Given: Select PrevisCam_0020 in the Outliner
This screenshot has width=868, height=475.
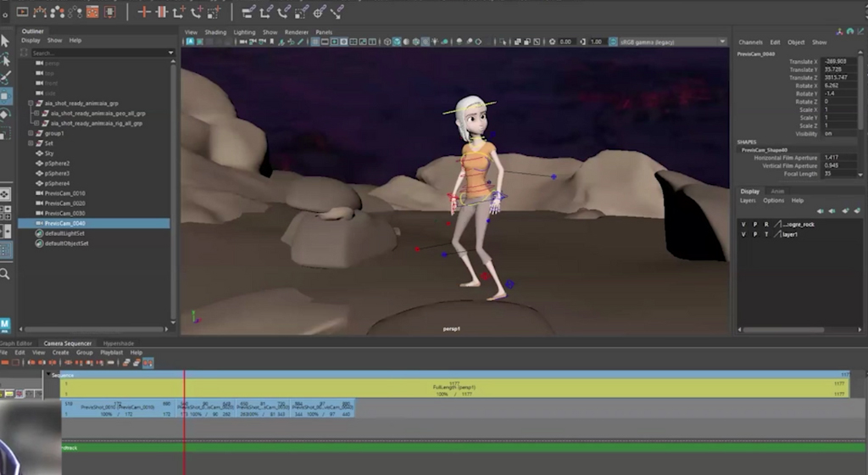Looking at the screenshot, I should pyautogui.click(x=64, y=204).
